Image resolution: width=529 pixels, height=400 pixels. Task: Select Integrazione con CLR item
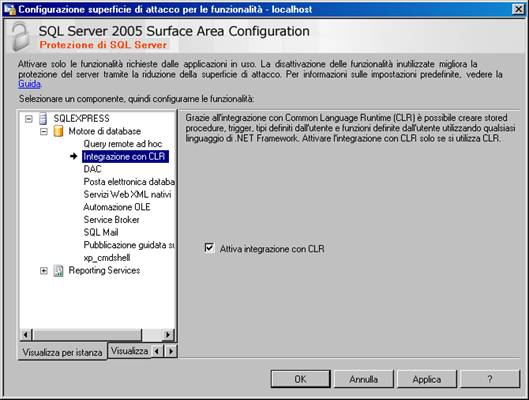[x=125, y=156]
